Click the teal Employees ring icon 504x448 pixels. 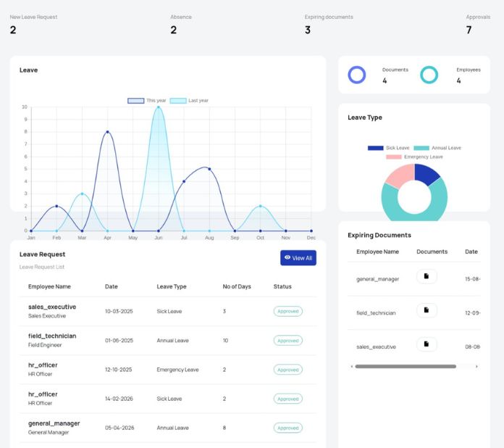pyautogui.click(x=429, y=75)
